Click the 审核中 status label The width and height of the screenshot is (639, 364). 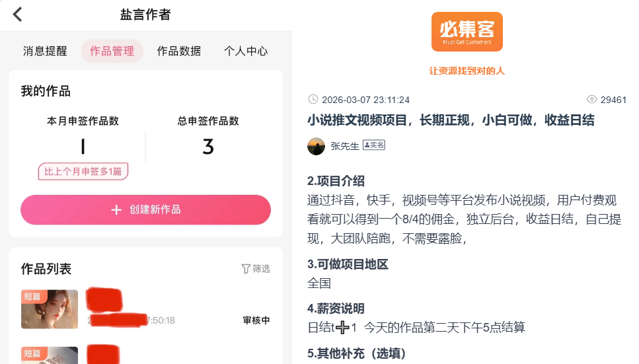256,320
